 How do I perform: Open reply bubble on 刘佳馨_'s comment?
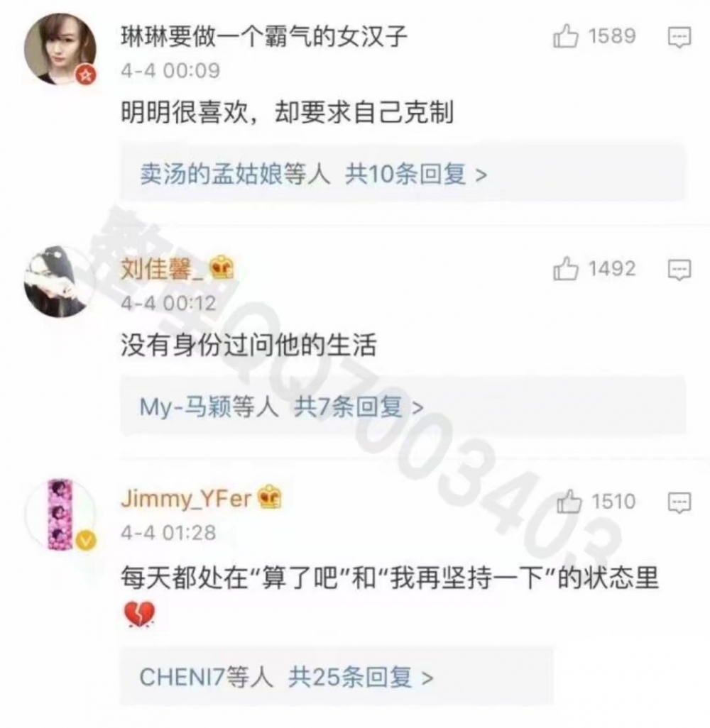679,270
